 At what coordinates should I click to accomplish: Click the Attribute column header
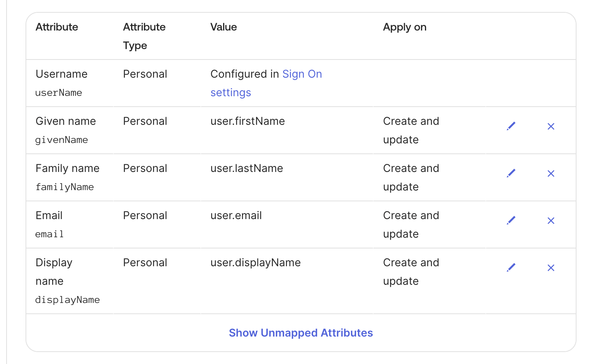(x=57, y=27)
